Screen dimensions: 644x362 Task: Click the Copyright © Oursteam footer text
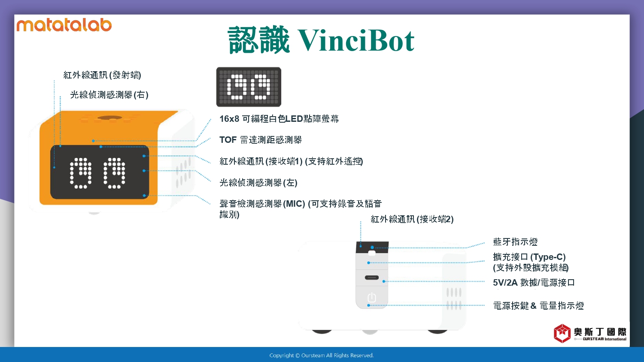pyautogui.click(x=322, y=355)
